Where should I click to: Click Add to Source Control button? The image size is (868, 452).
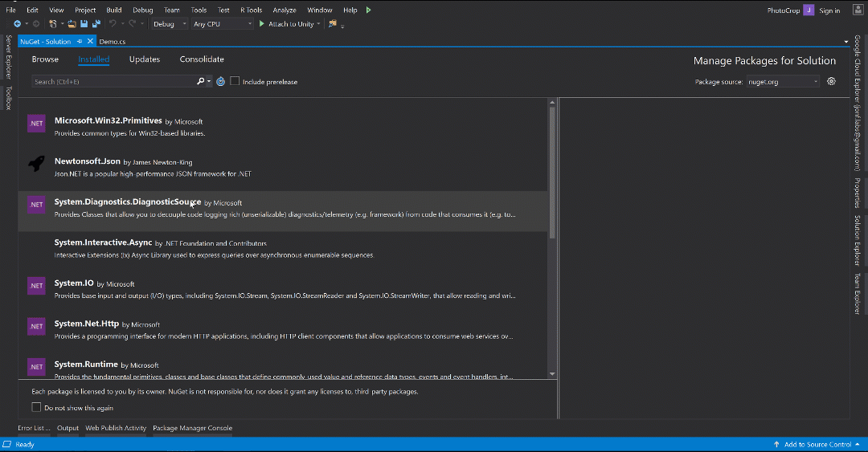(x=817, y=444)
